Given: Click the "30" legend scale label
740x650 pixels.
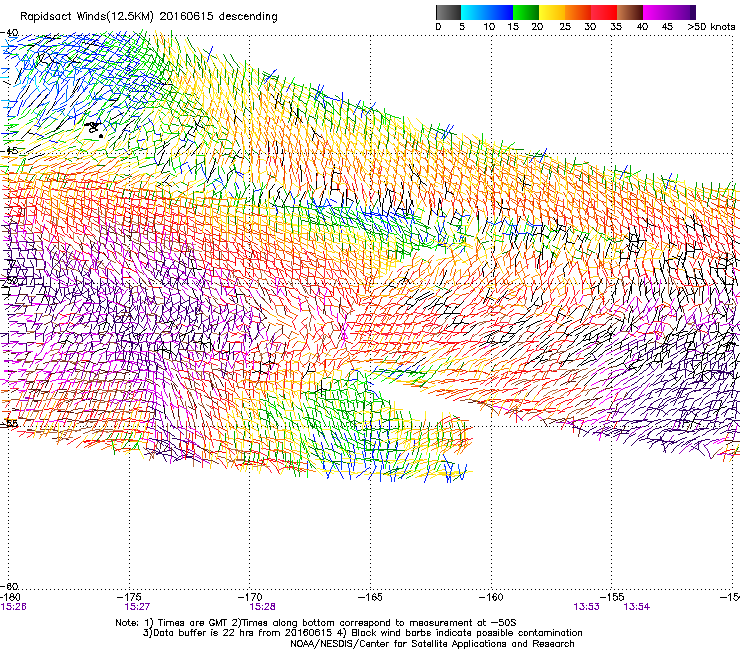Looking at the screenshot, I should (590, 27).
